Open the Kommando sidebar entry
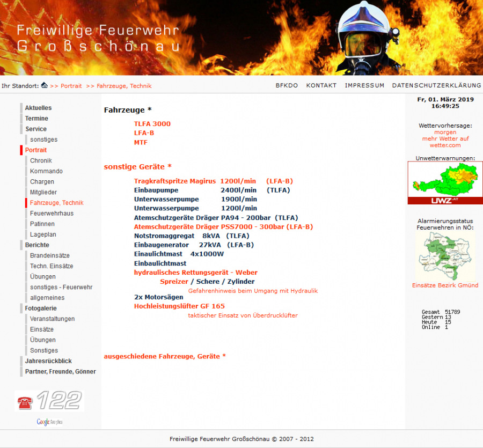483x448 pixels. click(x=46, y=171)
